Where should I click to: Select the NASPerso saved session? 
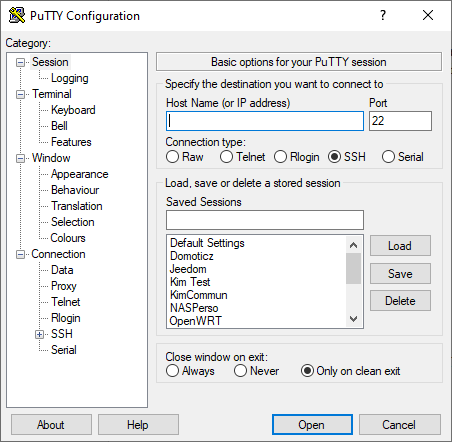click(194, 308)
